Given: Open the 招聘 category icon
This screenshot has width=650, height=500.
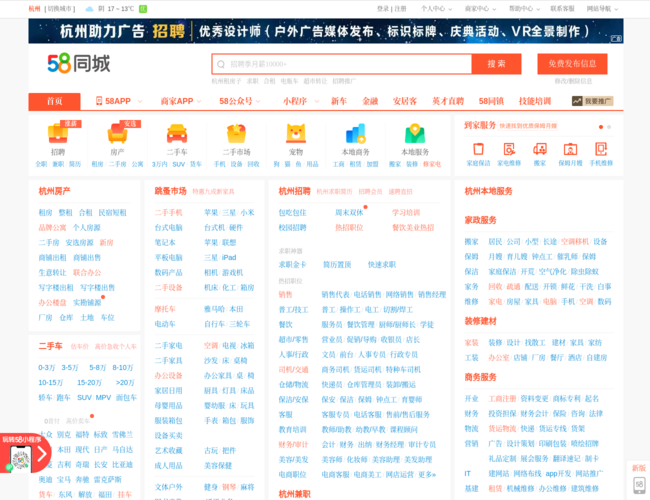Looking at the screenshot, I should tap(58, 133).
